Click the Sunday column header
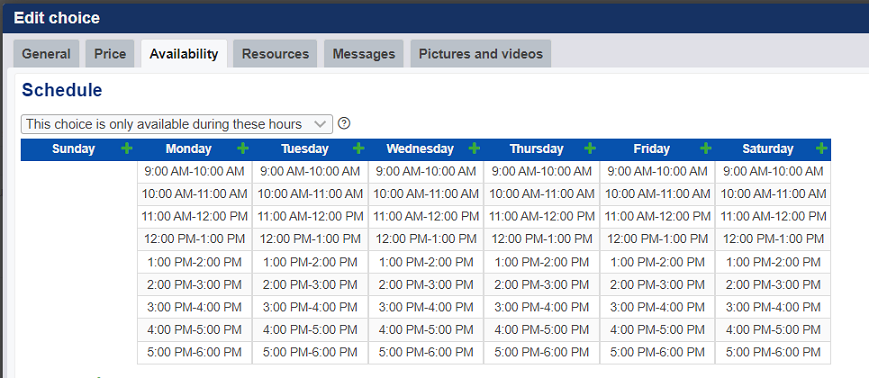Image resolution: width=869 pixels, height=378 pixels. tap(73, 149)
